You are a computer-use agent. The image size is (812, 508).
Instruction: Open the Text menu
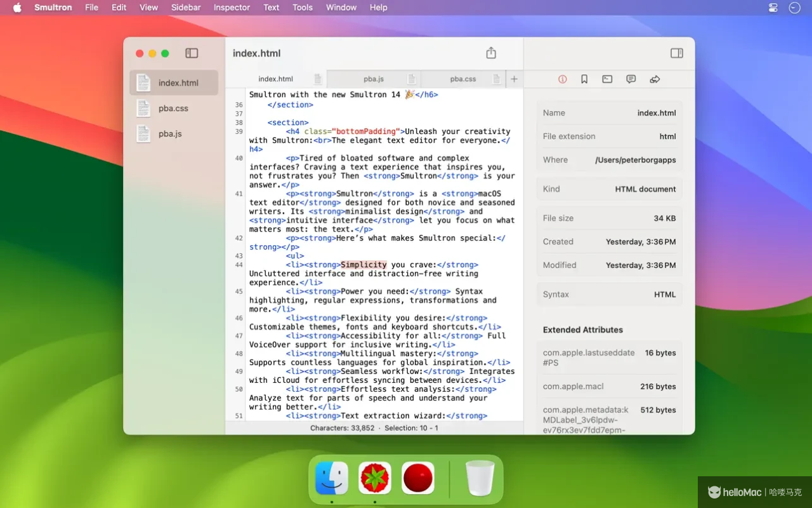(272, 8)
